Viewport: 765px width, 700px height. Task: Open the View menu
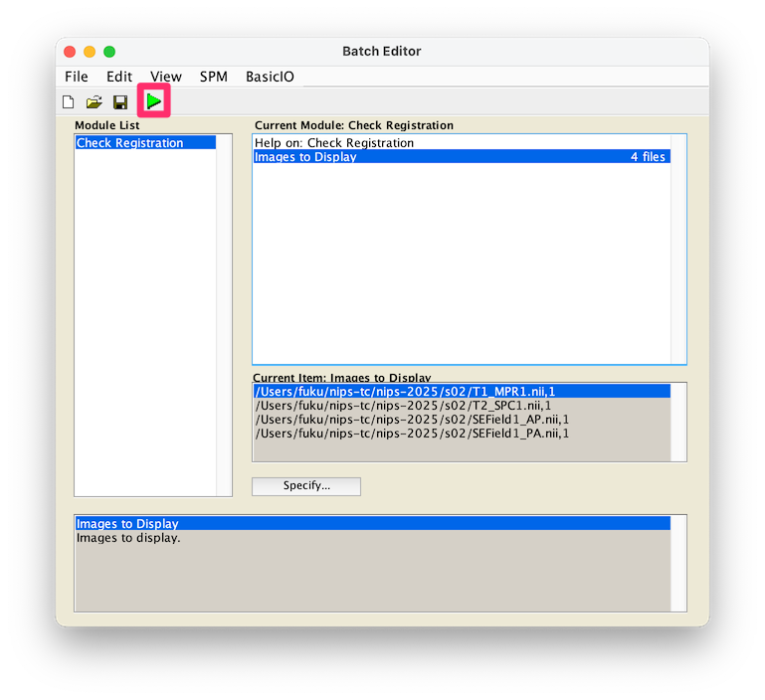(x=166, y=77)
